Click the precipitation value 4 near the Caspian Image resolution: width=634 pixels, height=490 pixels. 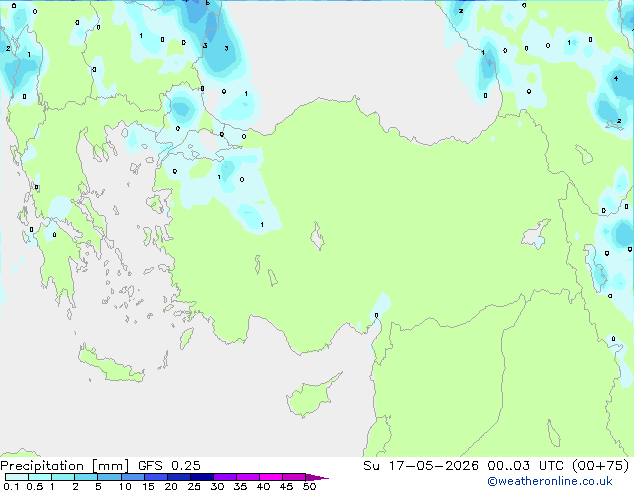[x=616, y=78]
